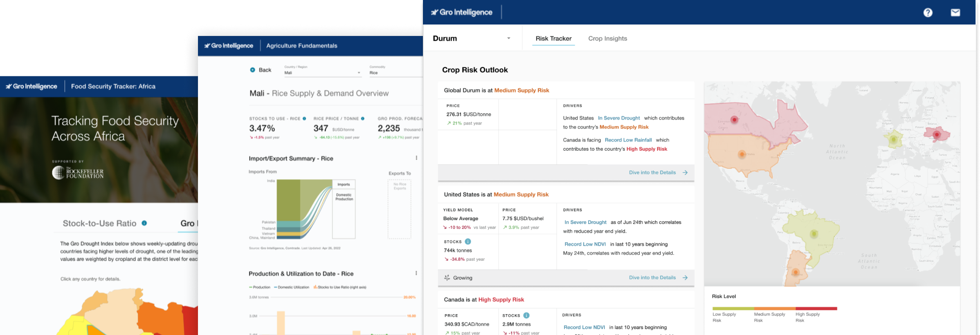980x335 pixels.
Task: Click arrow icon after United States Dive into the Details
Action: click(685, 277)
